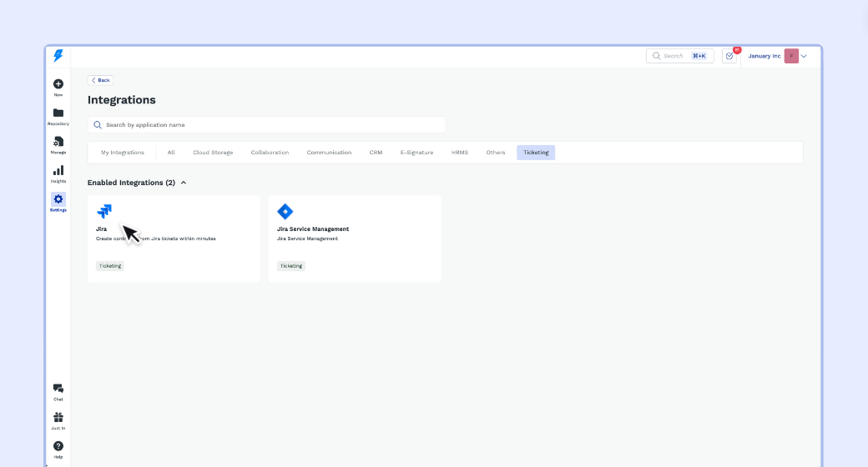Click the notifications icon with red badge

point(729,56)
